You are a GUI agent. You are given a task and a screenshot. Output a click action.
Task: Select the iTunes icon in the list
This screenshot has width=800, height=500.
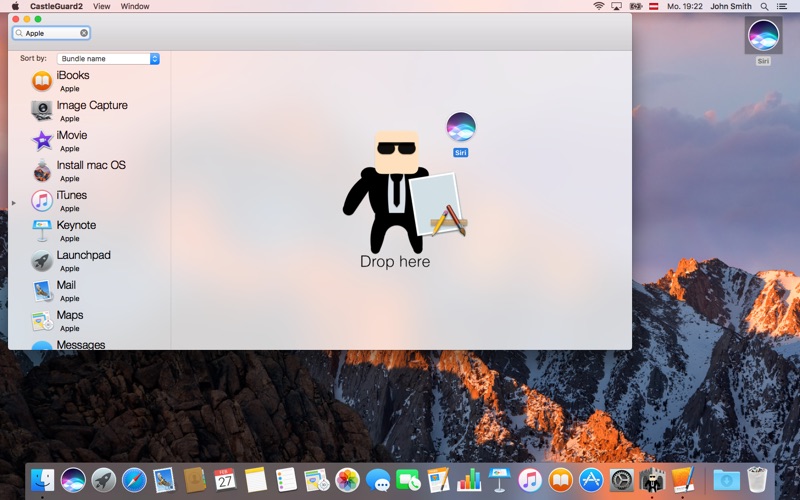[x=42, y=201]
